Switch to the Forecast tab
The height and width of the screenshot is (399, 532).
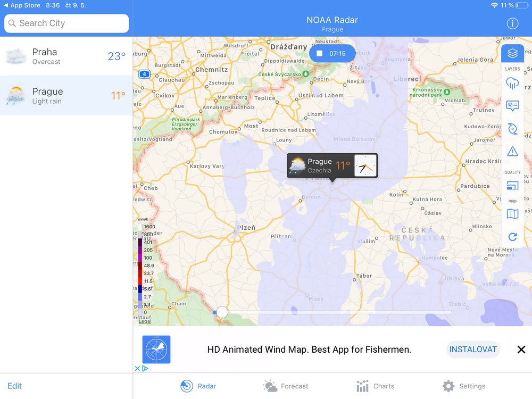285,386
